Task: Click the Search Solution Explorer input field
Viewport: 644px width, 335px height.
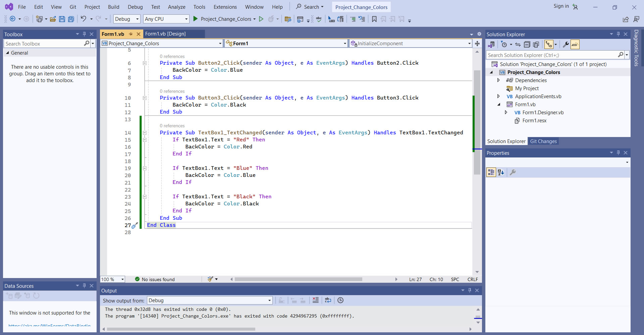Action: click(551, 55)
